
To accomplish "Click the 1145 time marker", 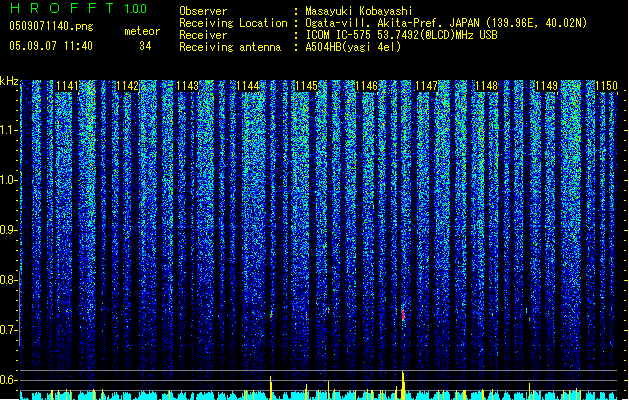I will click(x=306, y=86).
